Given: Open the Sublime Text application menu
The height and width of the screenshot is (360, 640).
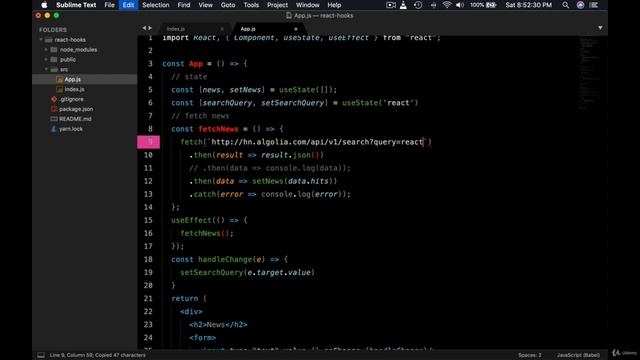Looking at the screenshot, I should coord(76,5).
